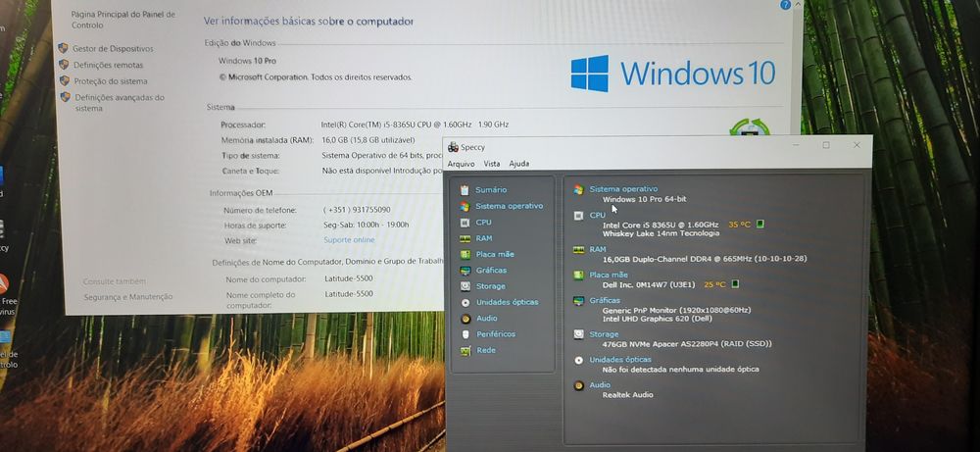Click 'Realtek Audio' in the Speccy summary
This screenshot has width=980, height=452.
(627, 394)
